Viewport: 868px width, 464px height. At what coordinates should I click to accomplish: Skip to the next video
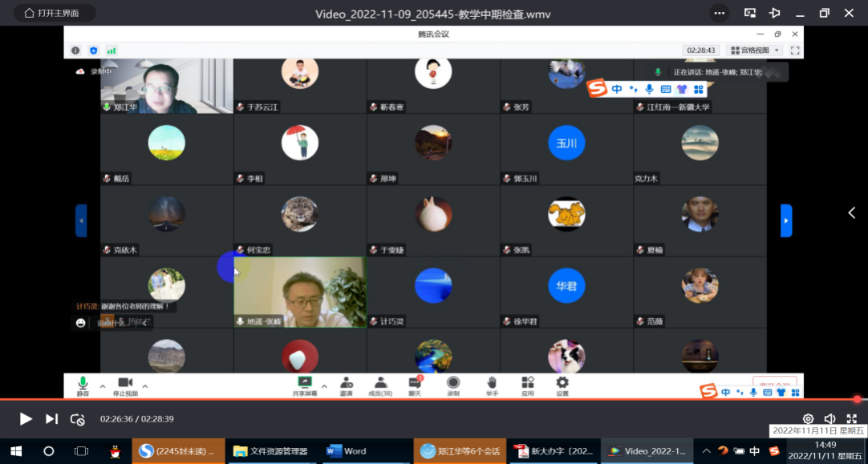[51, 418]
